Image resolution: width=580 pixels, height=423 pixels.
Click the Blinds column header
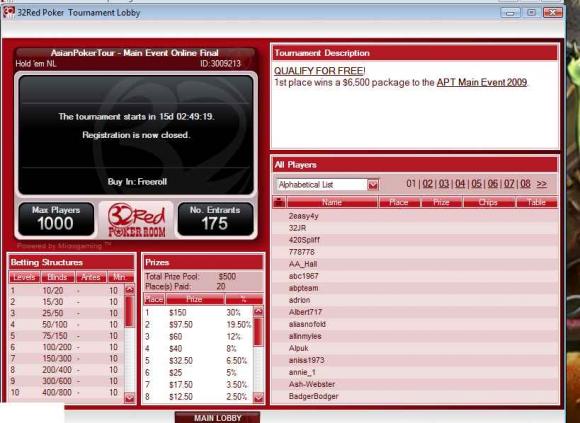58,277
